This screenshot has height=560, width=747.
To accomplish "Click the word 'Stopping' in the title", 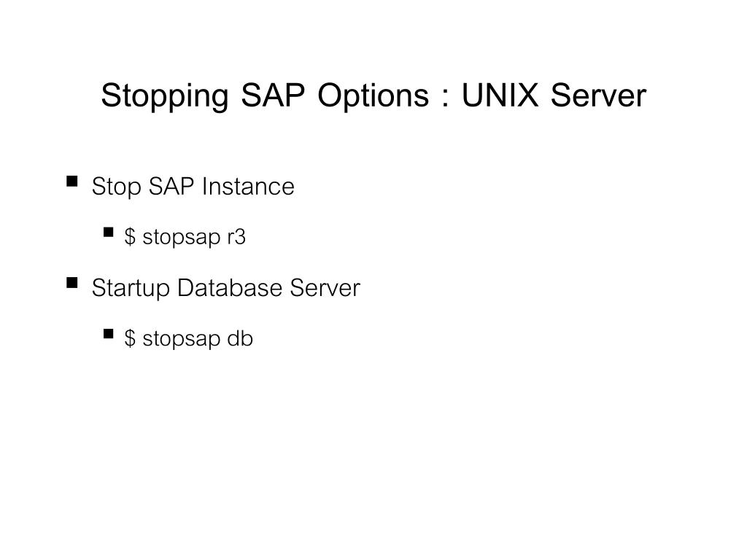I will [x=165, y=96].
